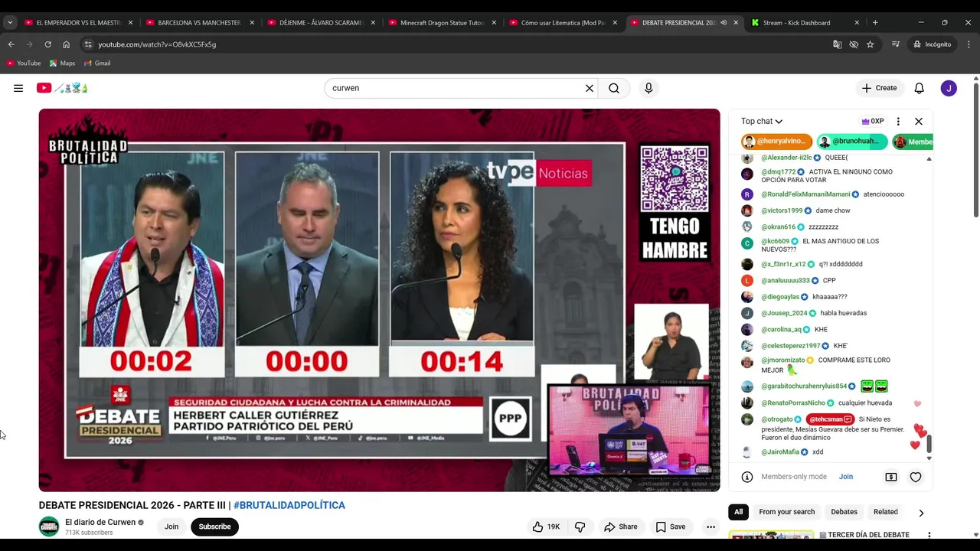
Task: Switch to BARCELONA VS MANCHESTER tab
Action: [x=199, y=23]
